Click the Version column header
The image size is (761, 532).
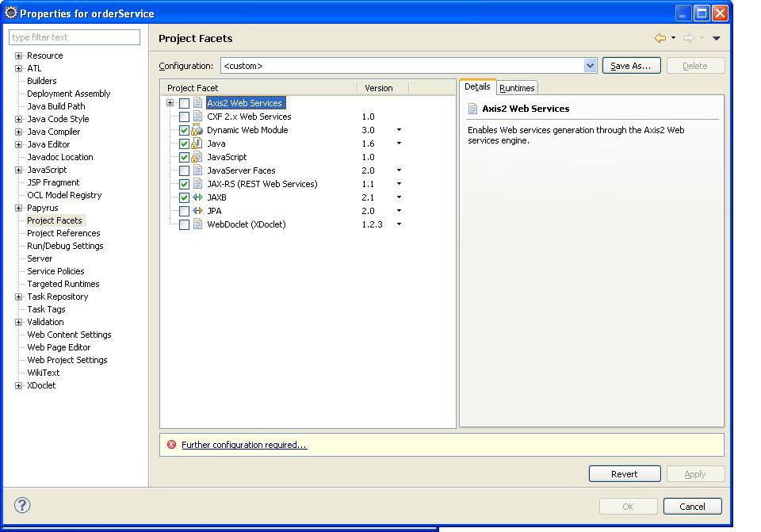point(384,88)
